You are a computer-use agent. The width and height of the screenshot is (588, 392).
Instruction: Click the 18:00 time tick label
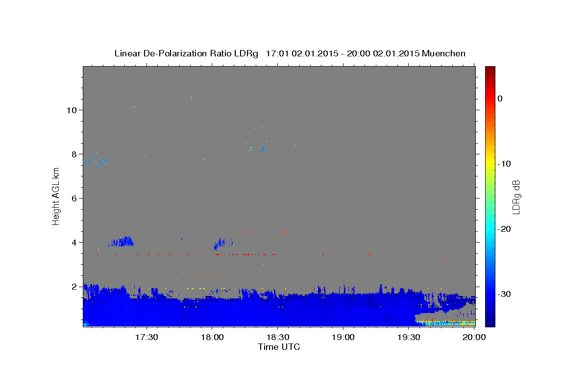tap(212, 337)
